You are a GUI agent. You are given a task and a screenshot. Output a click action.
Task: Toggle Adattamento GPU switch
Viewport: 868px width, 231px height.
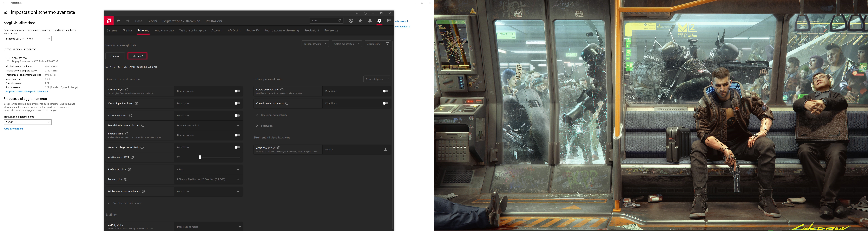[237, 115]
